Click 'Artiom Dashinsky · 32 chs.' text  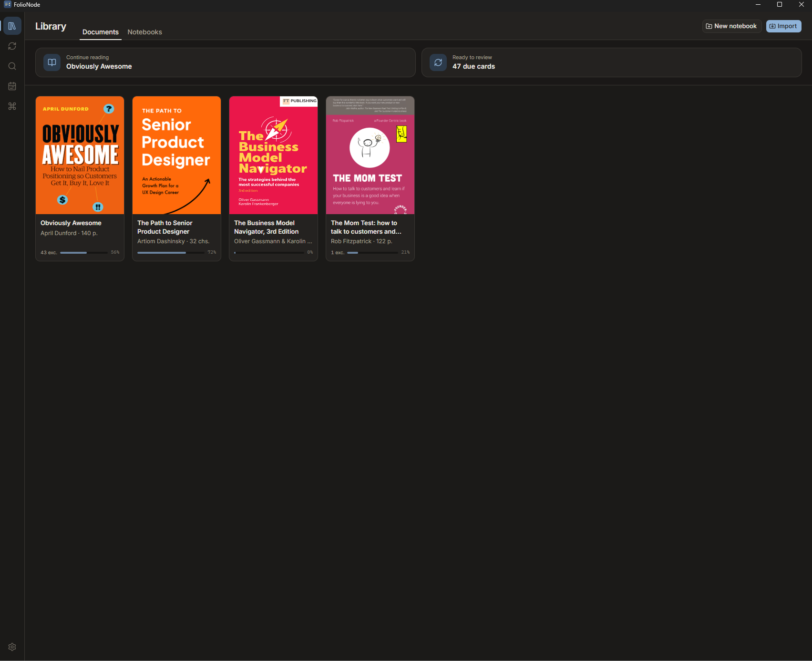tap(174, 241)
